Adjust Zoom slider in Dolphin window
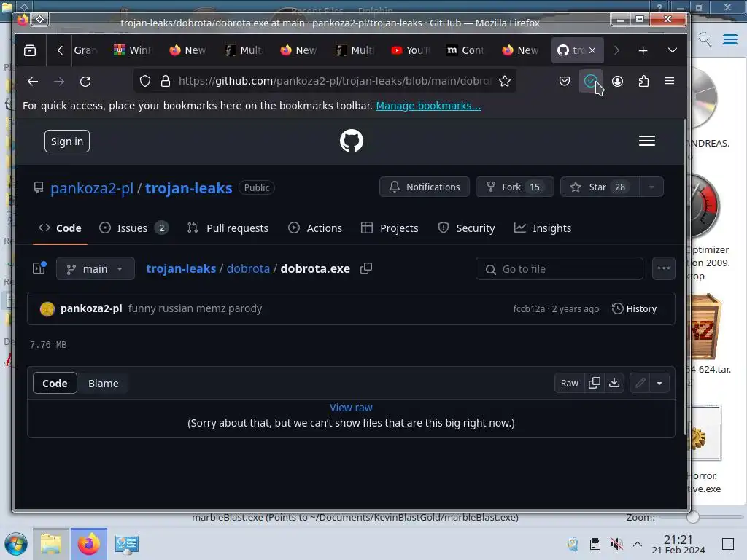747x560 pixels. point(693,517)
